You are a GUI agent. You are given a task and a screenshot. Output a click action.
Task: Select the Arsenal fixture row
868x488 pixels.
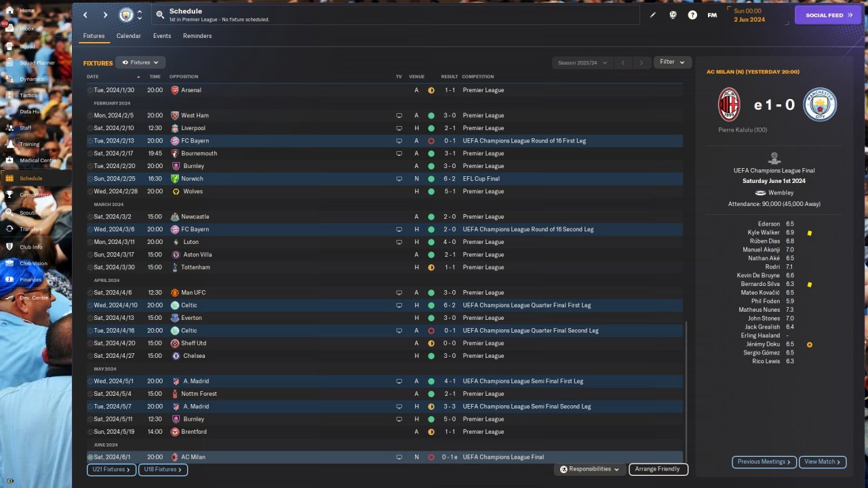384,90
